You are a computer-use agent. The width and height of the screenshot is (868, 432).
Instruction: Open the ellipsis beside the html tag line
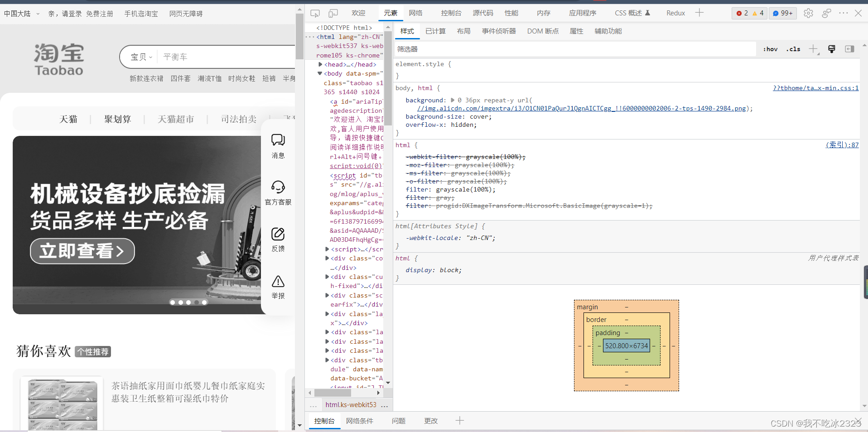[x=310, y=37]
